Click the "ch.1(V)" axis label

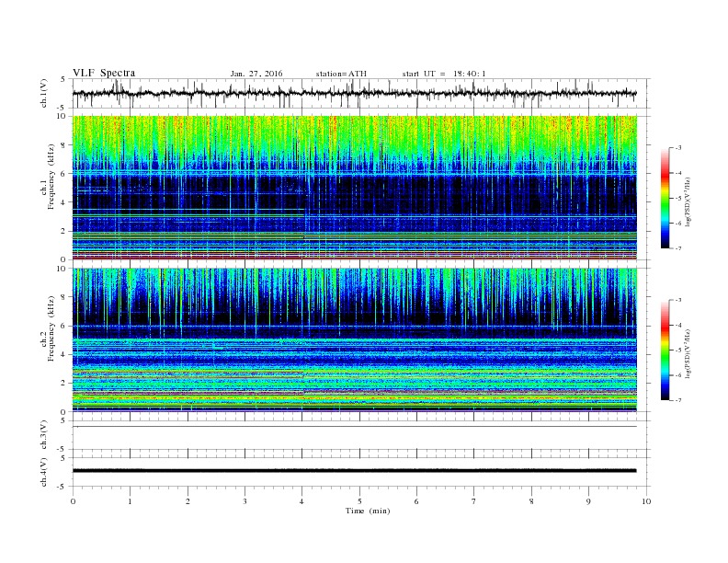pyautogui.click(x=44, y=93)
